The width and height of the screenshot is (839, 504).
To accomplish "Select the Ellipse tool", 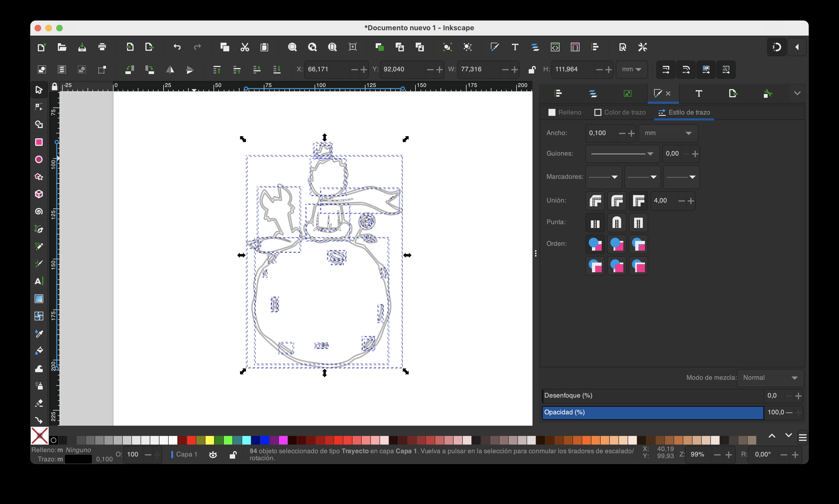I will [39, 159].
